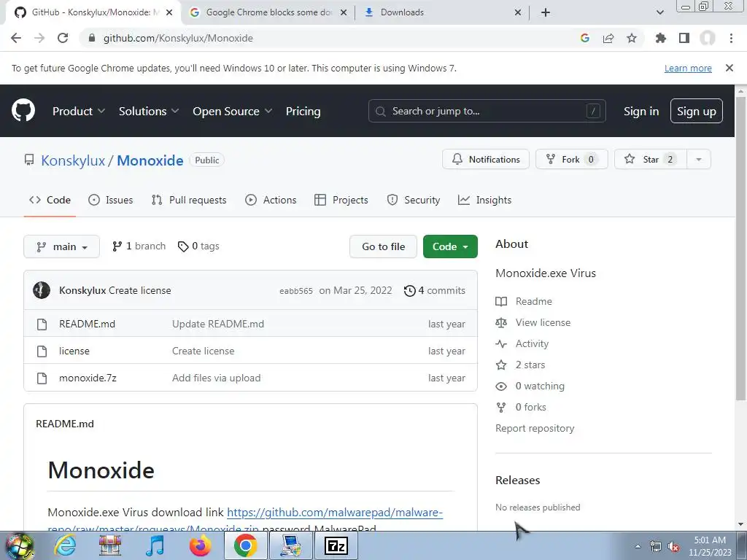The image size is (747, 560).
Task: Open the green Code dropdown
Action: [450, 246]
